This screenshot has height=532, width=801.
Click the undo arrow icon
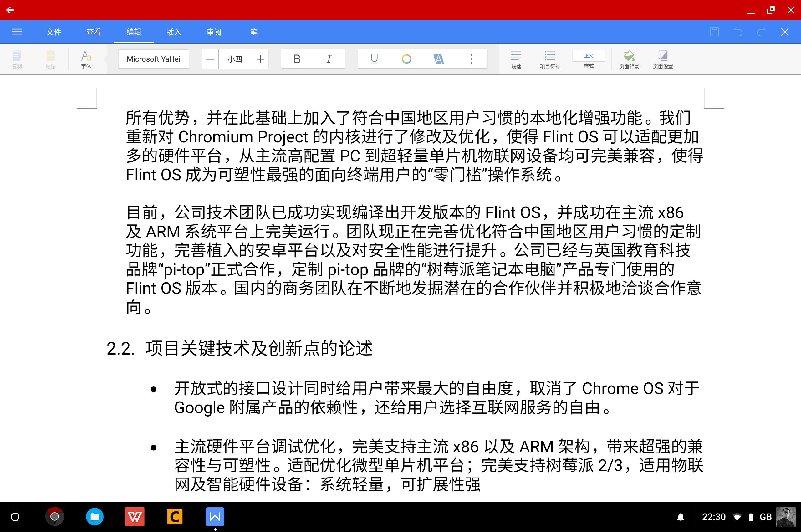tap(738, 32)
